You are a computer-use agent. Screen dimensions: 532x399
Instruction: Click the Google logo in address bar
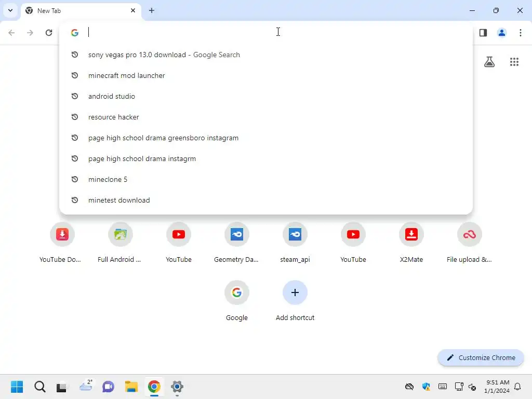[75, 33]
